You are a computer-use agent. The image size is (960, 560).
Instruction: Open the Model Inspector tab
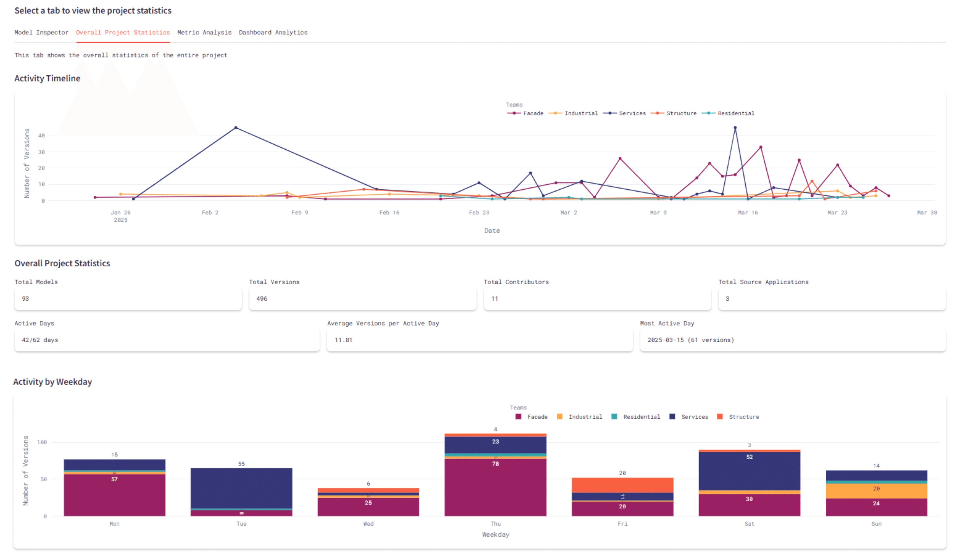[x=41, y=32]
